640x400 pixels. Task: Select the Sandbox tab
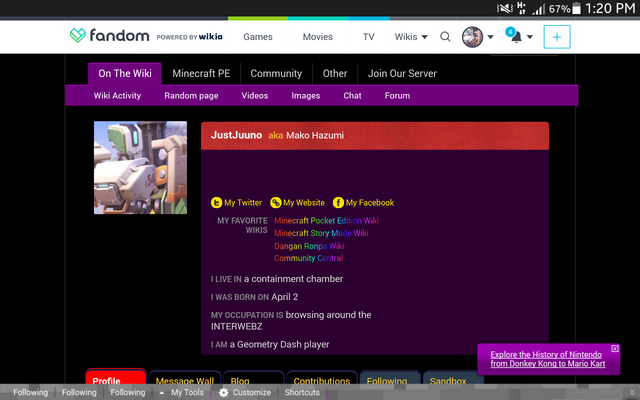pyautogui.click(x=453, y=378)
